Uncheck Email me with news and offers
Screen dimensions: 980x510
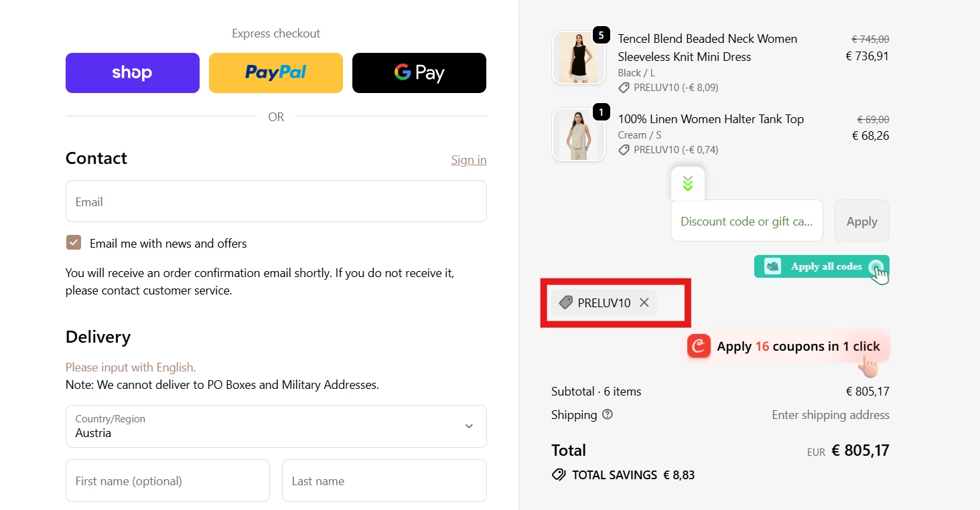click(74, 243)
